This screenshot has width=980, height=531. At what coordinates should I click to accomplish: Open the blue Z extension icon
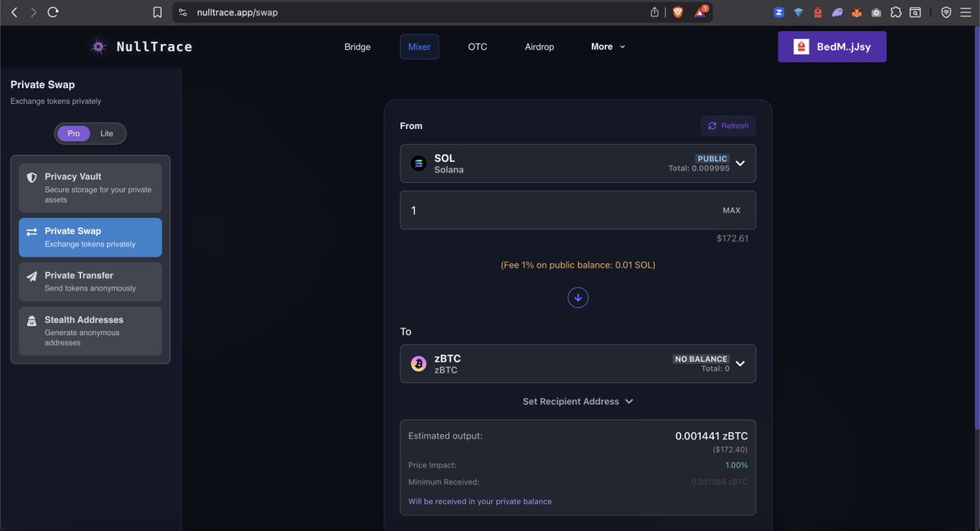779,12
